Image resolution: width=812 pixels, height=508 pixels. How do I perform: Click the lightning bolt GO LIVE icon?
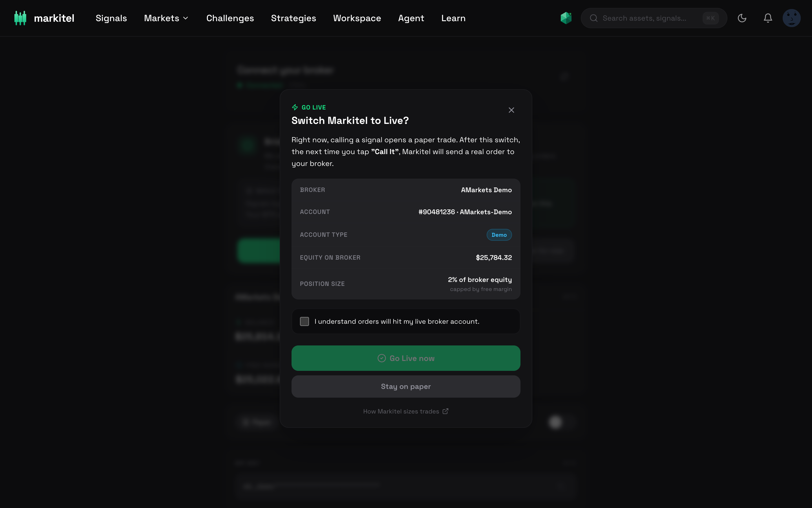pos(295,107)
